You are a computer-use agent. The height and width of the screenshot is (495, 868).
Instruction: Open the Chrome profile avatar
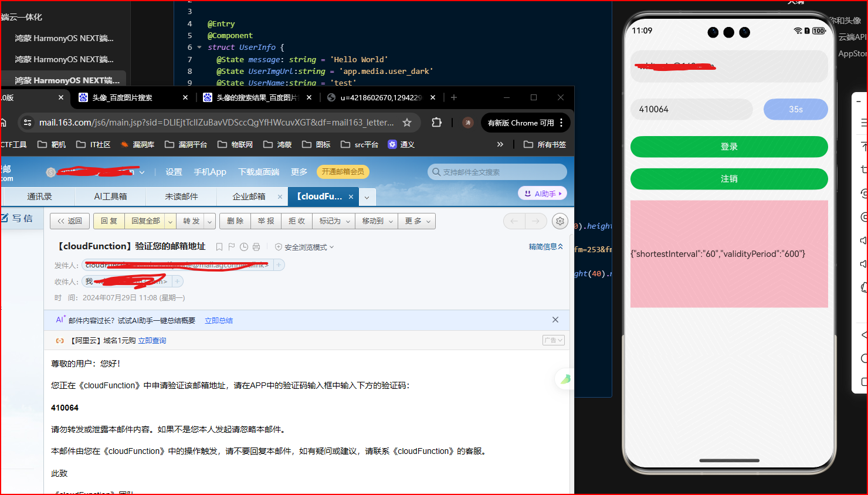pyautogui.click(x=468, y=123)
